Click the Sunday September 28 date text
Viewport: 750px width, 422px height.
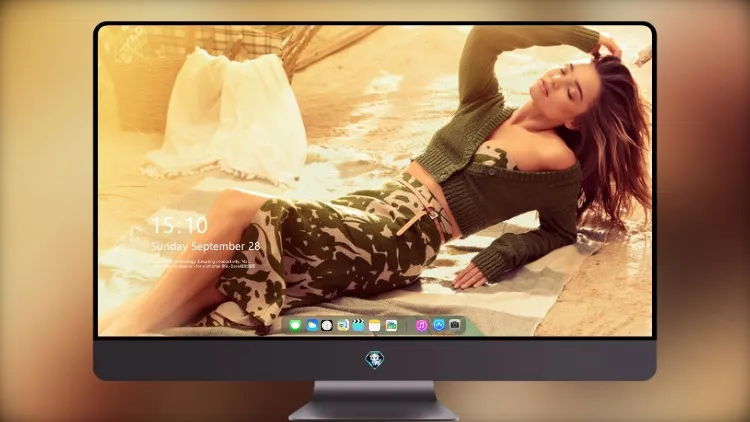(206, 246)
